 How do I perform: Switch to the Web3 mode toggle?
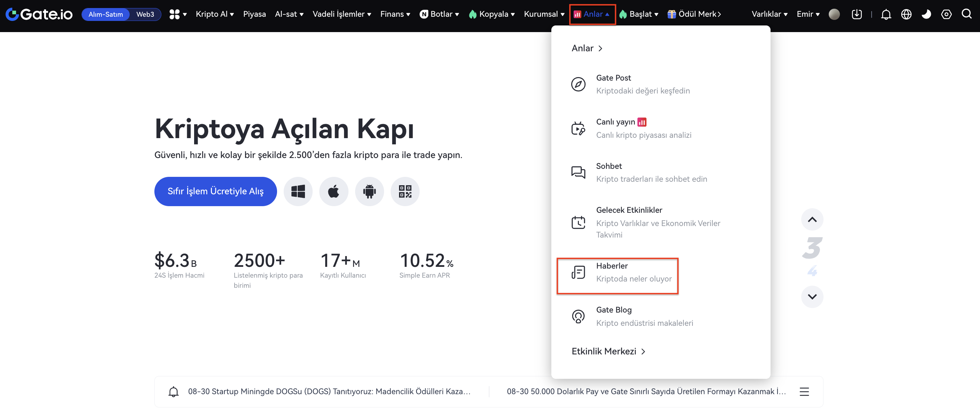point(145,14)
